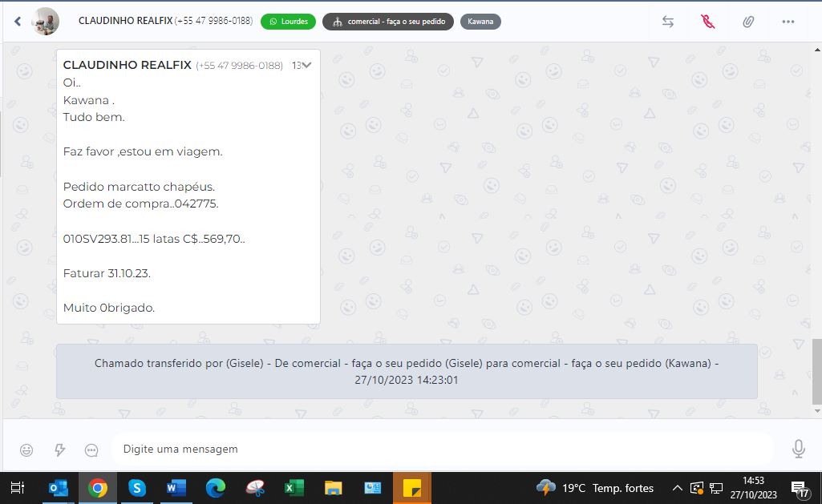Open the three-dot more options menu

click(788, 22)
